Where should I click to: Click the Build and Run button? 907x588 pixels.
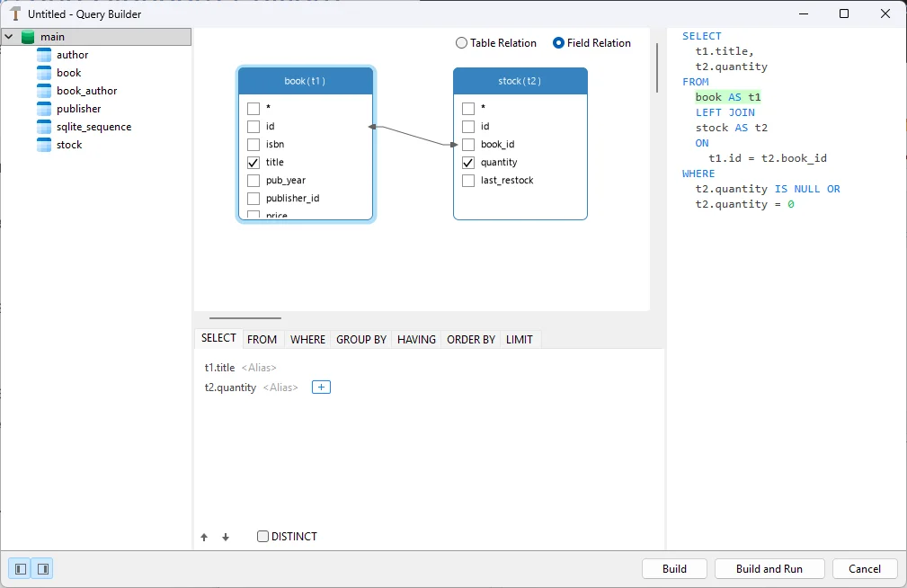click(769, 569)
